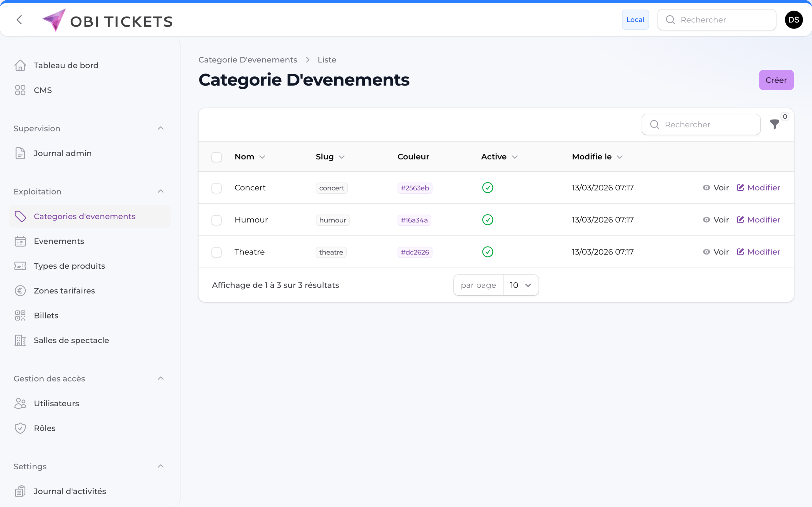
Task: Click the Evenements calendar icon
Action: (21, 241)
